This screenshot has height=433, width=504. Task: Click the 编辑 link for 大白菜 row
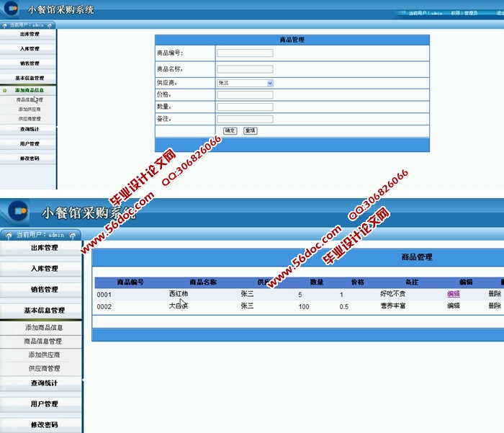pos(454,305)
